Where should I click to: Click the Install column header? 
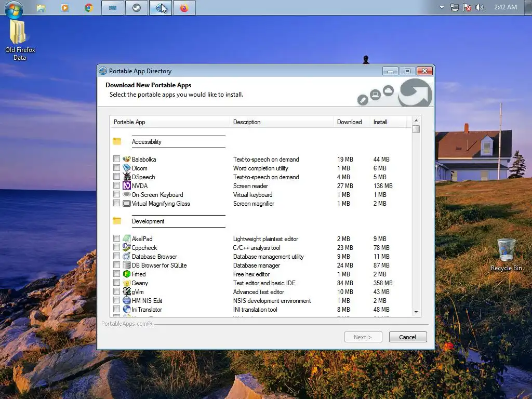pyautogui.click(x=388, y=122)
